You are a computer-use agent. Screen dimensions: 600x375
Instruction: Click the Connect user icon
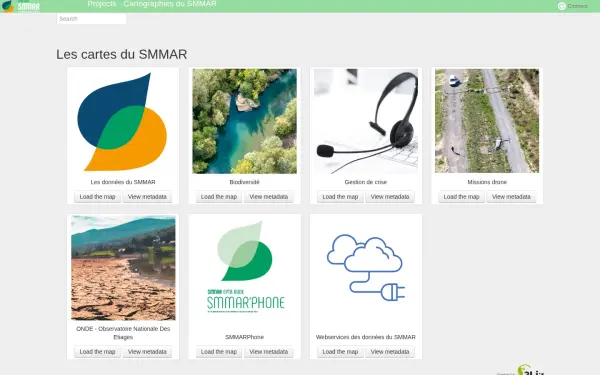tap(561, 6)
